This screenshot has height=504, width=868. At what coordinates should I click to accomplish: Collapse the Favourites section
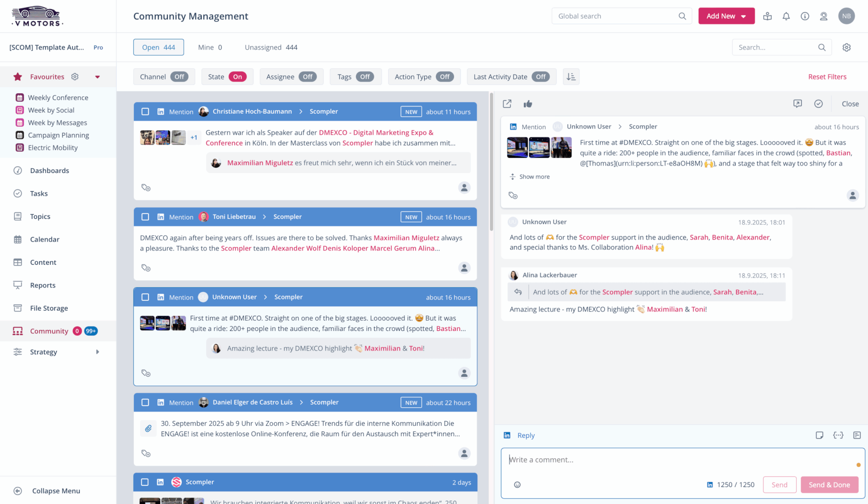pyautogui.click(x=97, y=77)
